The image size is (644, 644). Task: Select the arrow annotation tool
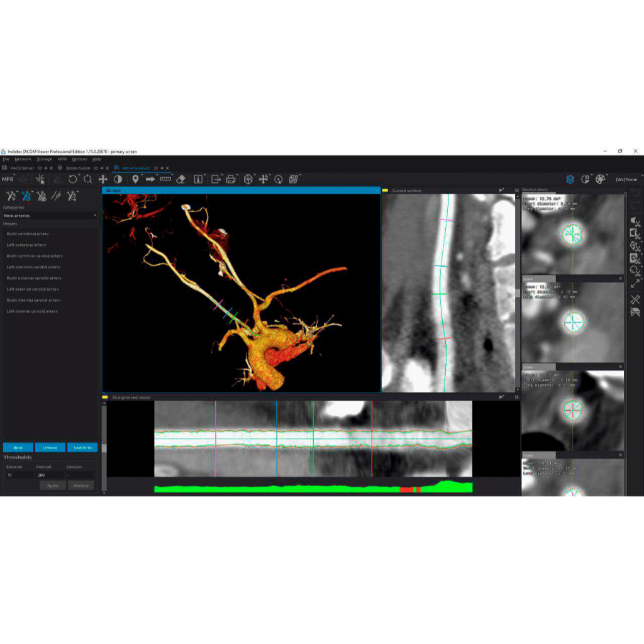tap(150, 179)
